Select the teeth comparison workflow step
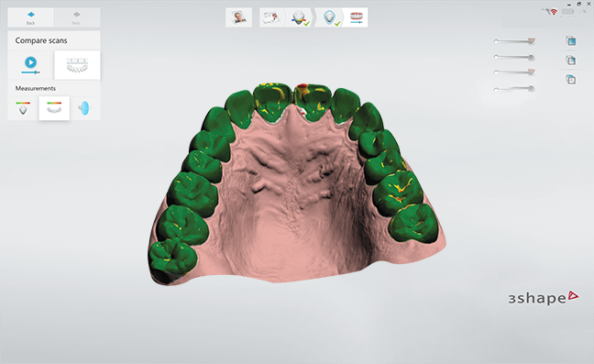 pyautogui.click(x=356, y=17)
